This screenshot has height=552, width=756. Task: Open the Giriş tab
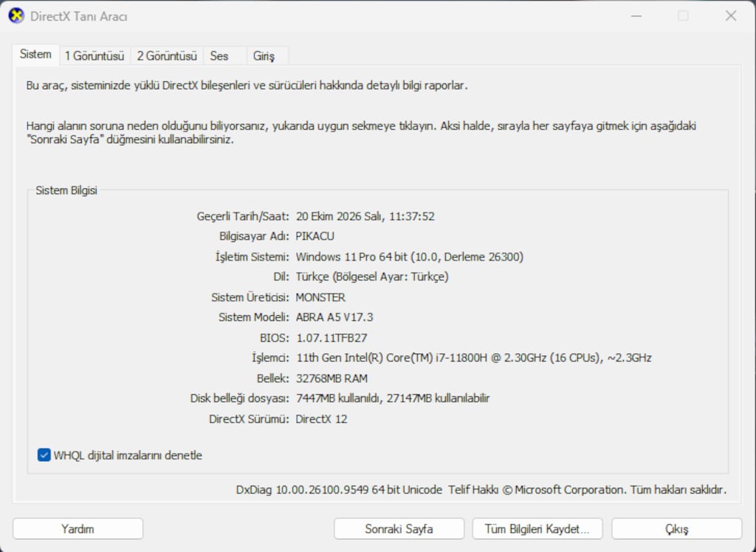pyautogui.click(x=267, y=56)
